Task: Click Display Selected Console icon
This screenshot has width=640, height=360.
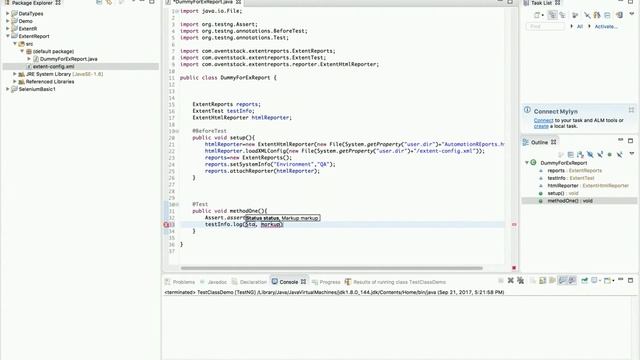Action: tap(594, 280)
